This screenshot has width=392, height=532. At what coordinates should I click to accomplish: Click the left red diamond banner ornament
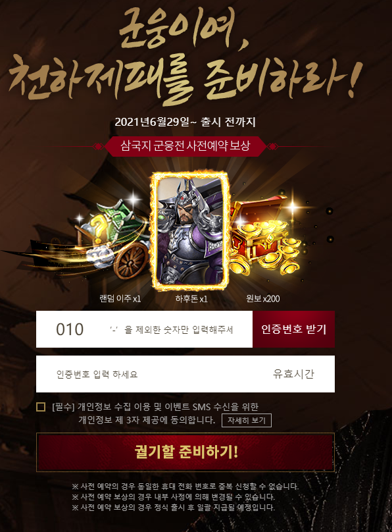98,147
